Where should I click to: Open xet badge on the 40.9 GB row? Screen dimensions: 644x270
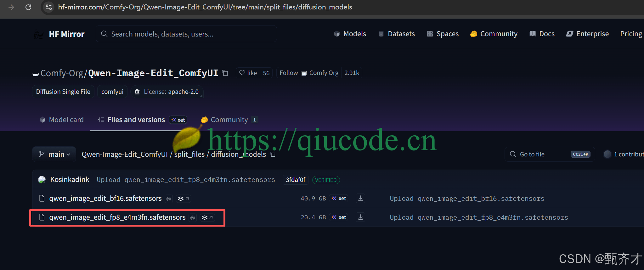coord(339,199)
